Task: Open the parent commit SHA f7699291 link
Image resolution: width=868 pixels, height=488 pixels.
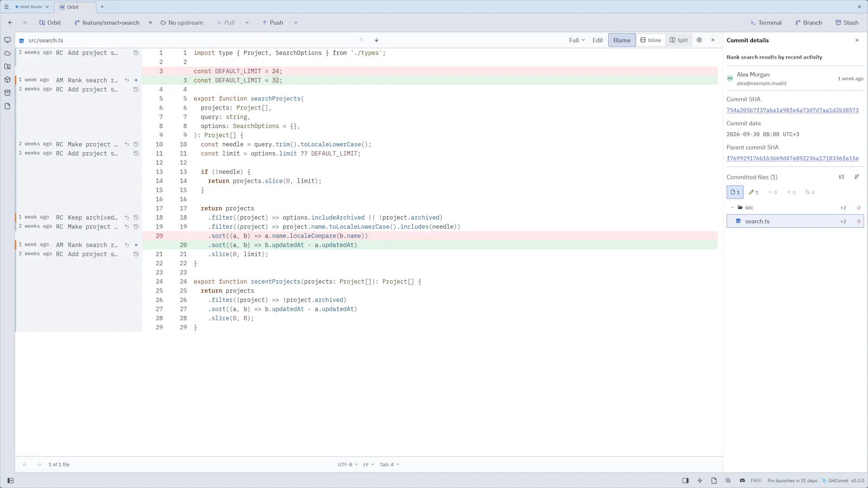Action: [x=793, y=158]
